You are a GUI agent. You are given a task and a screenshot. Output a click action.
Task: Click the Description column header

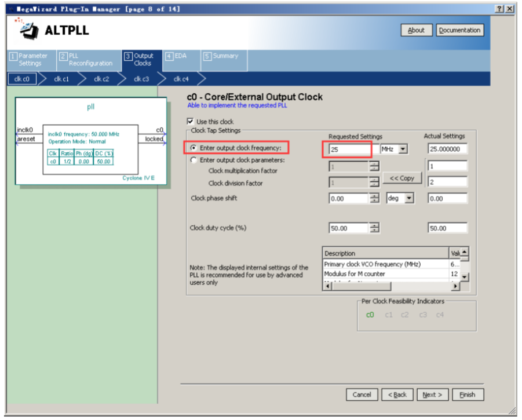pyautogui.click(x=386, y=253)
